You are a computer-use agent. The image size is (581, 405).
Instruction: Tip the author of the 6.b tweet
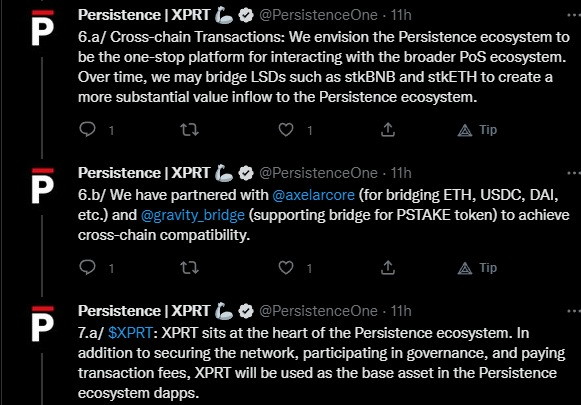(477, 268)
